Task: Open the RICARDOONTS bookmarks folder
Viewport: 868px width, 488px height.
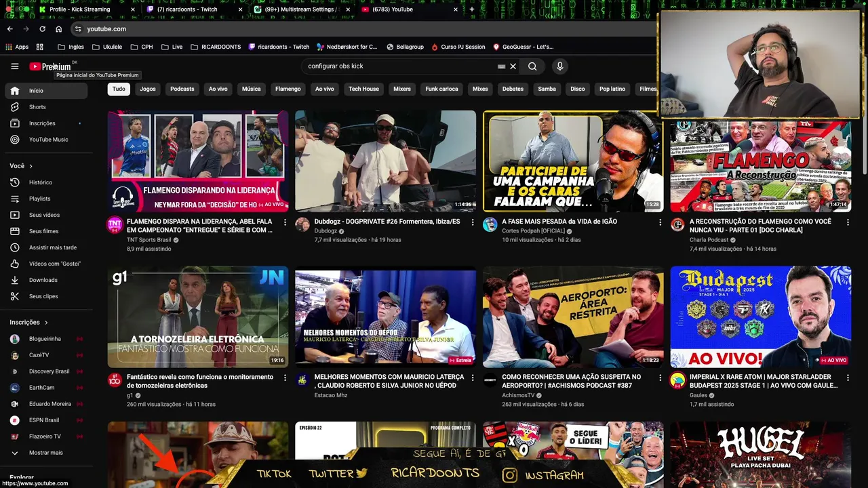Action: click(216, 47)
